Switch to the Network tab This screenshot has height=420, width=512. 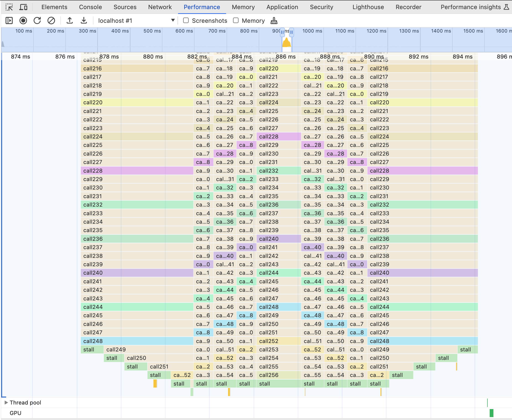pos(160,7)
